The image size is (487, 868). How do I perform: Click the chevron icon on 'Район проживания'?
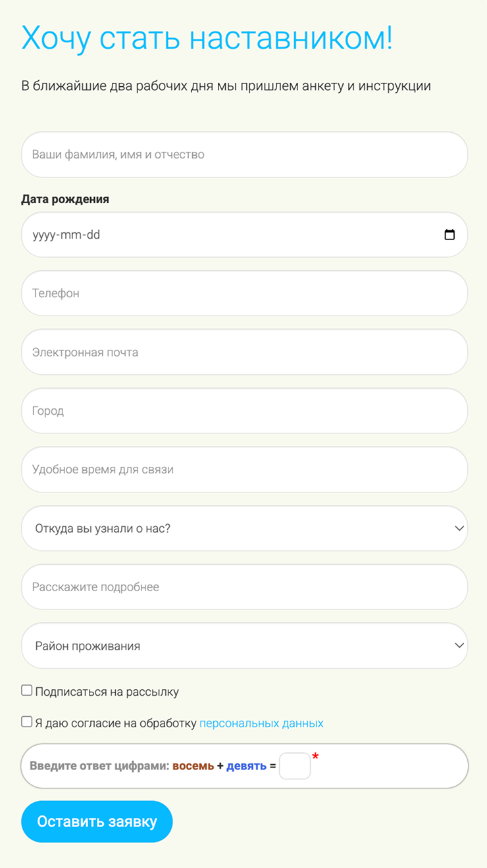[x=459, y=645]
